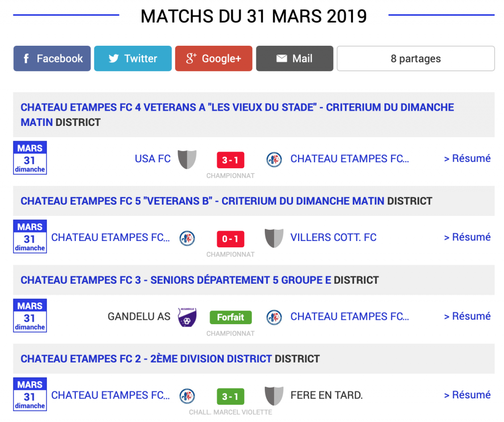Image resolution: width=504 pixels, height=422 pixels.
Task: Click the Villers Cott. FC shield crest
Action: click(274, 238)
